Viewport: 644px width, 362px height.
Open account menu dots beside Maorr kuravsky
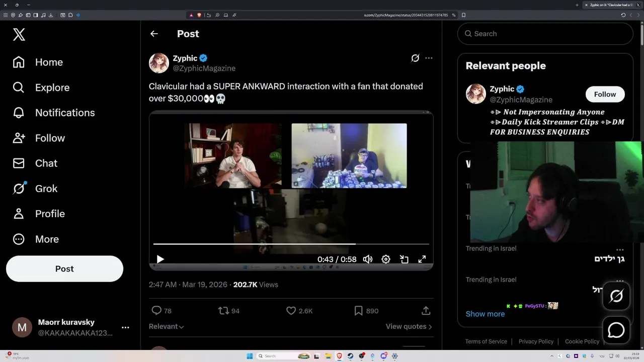(125, 327)
